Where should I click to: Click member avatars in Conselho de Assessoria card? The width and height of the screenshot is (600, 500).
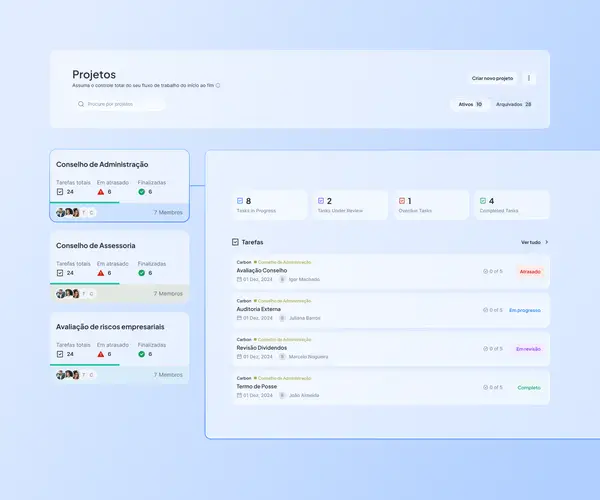[x=75, y=293]
